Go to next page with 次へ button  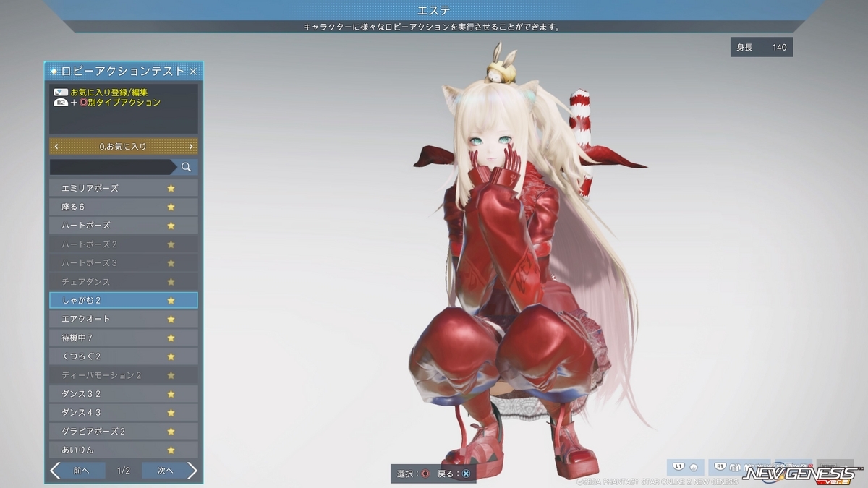[169, 471]
